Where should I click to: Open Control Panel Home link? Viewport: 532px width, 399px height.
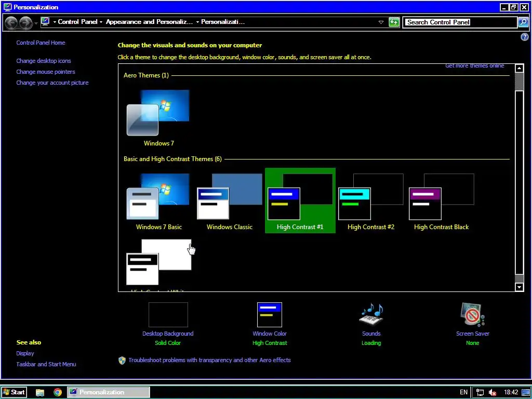[41, 43]
